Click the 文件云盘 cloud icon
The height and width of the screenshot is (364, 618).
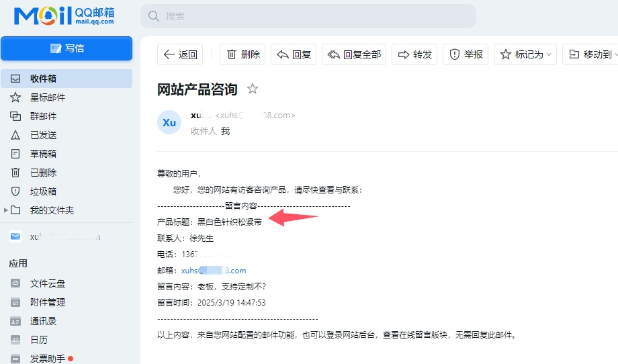(x=15, y=283)
